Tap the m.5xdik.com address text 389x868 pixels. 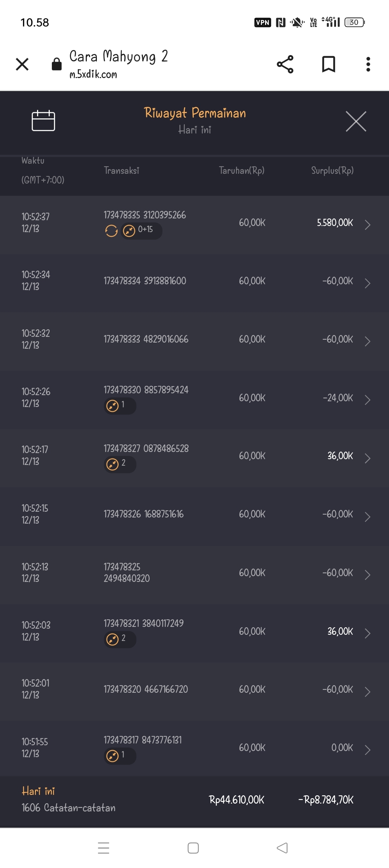93,74
